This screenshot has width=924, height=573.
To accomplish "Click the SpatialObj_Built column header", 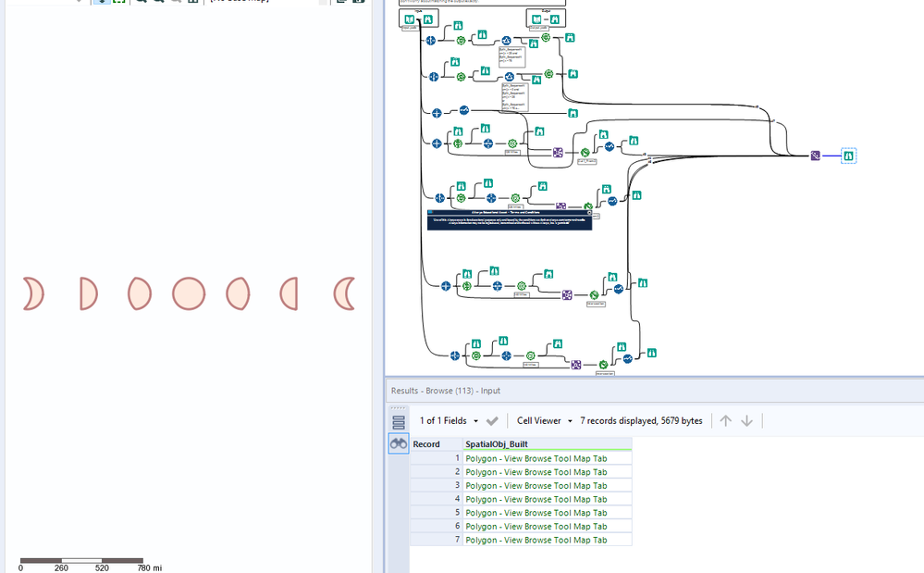I will 547,444.
